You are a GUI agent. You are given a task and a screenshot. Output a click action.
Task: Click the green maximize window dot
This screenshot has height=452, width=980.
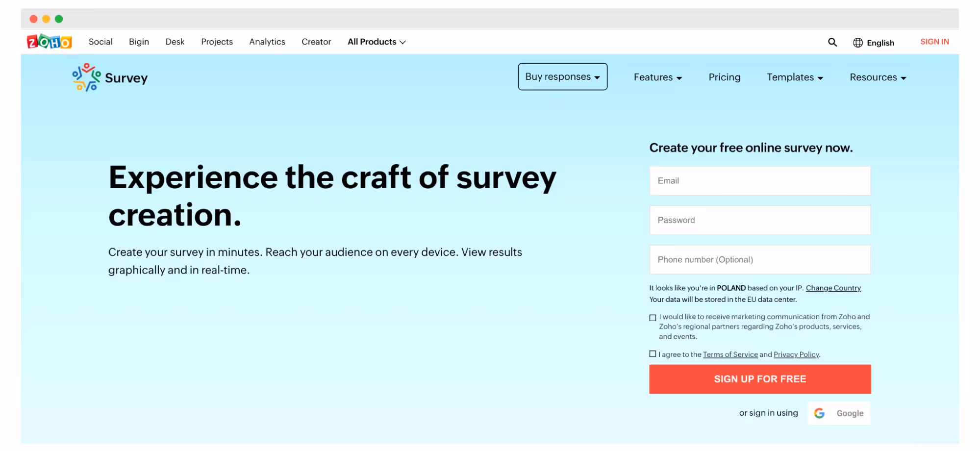click(x=59, y=19)
